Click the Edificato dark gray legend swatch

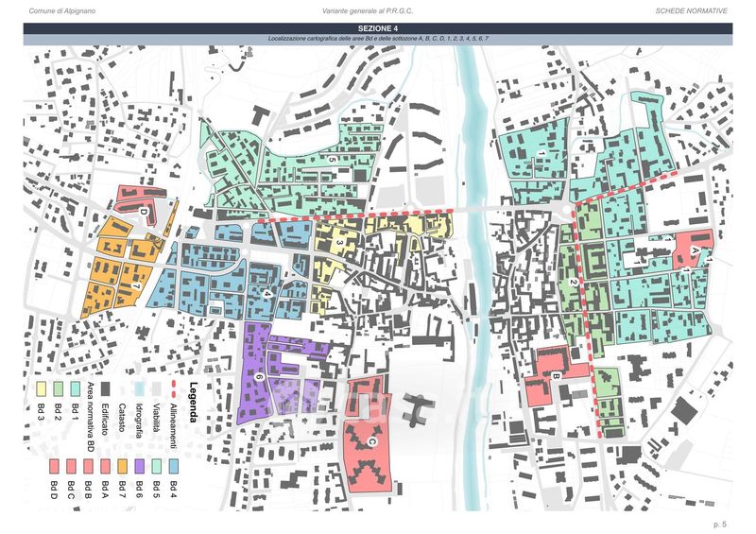pos(106,388)
